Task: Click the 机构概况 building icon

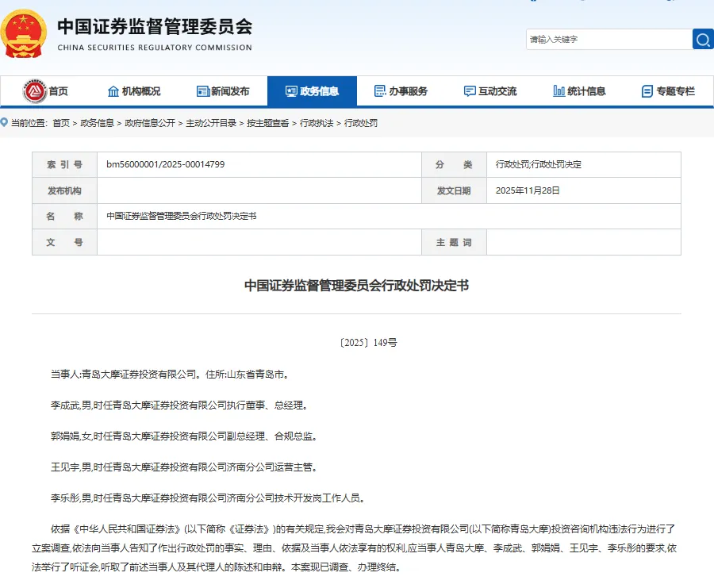Action: (113, 91)
